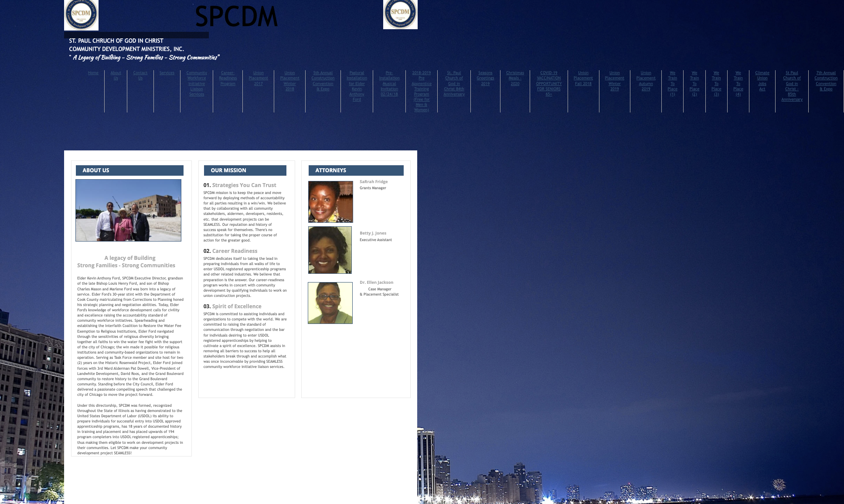Click 'Grants Manager' job title
The height and width of the screenshot is (504, 844).
coord(373,188)
